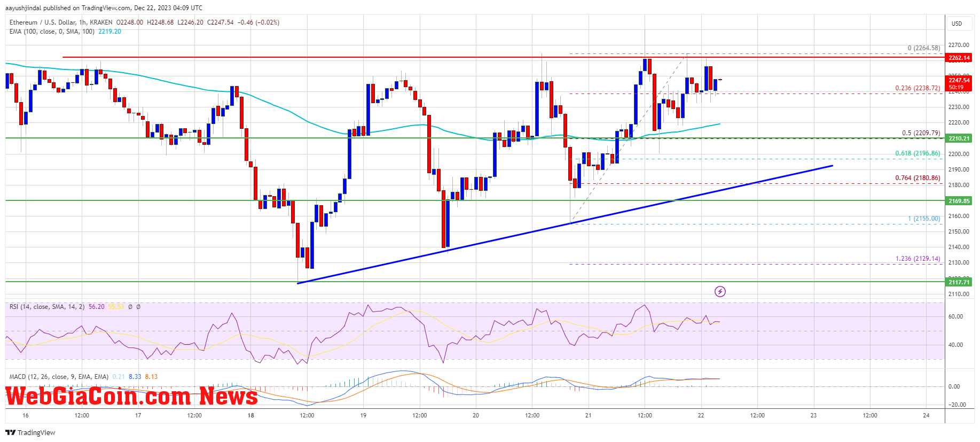Click the Fibonacci label 0.5 (2209.79)

click(921, 133)
